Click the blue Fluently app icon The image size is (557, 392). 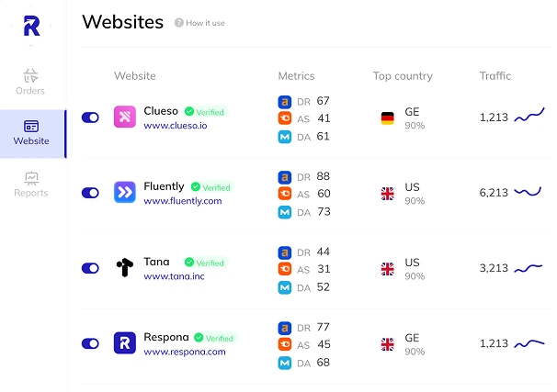(124, 192)
